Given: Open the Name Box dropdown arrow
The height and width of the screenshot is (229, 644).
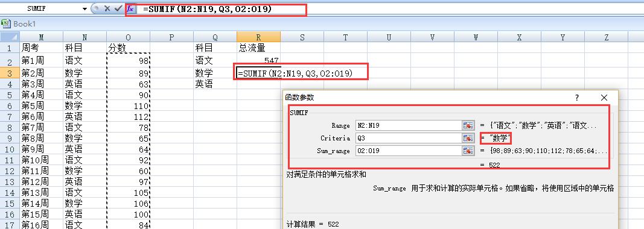Looking at the screenshot, I should (x=84, y=8).
